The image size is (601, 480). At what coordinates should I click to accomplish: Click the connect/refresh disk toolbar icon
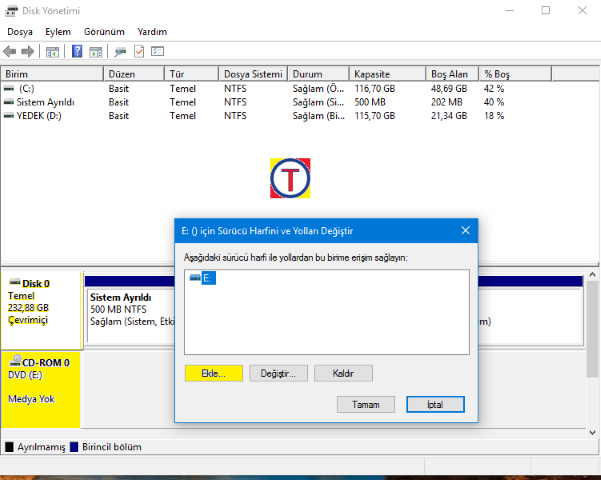(120, 52)
